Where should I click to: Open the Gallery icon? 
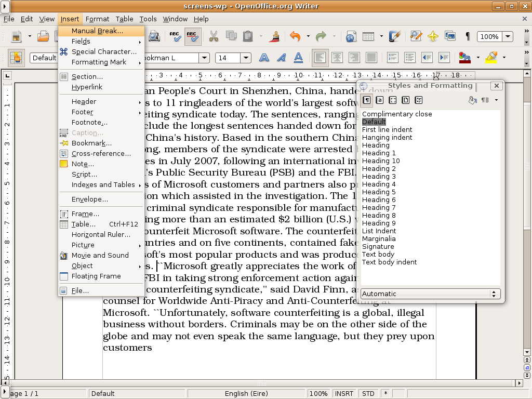(450, 36)
